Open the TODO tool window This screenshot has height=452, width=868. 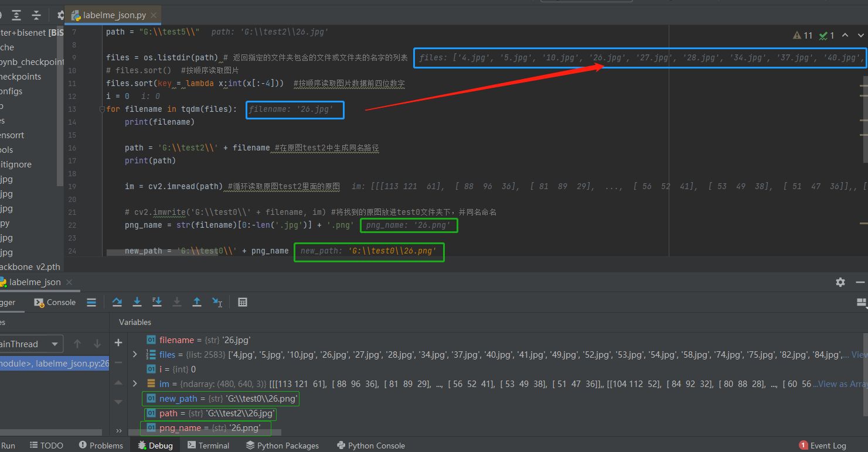[x=47, y=446]
